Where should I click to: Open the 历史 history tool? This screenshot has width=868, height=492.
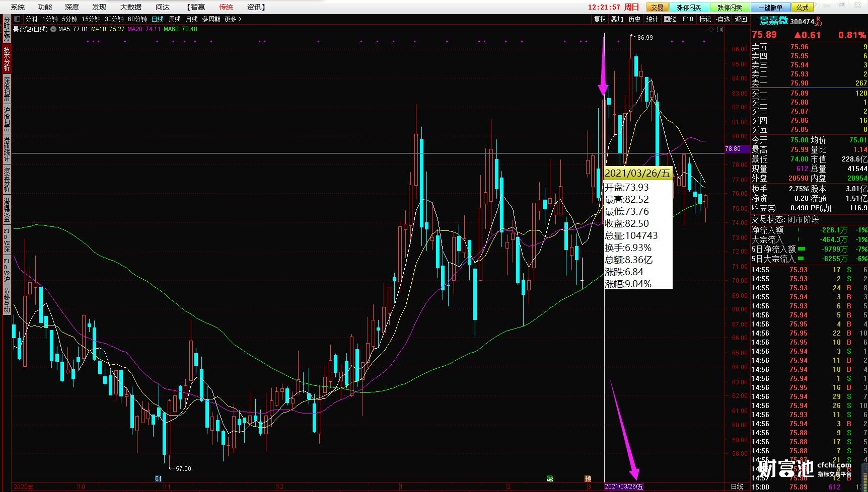pos(634,19)
